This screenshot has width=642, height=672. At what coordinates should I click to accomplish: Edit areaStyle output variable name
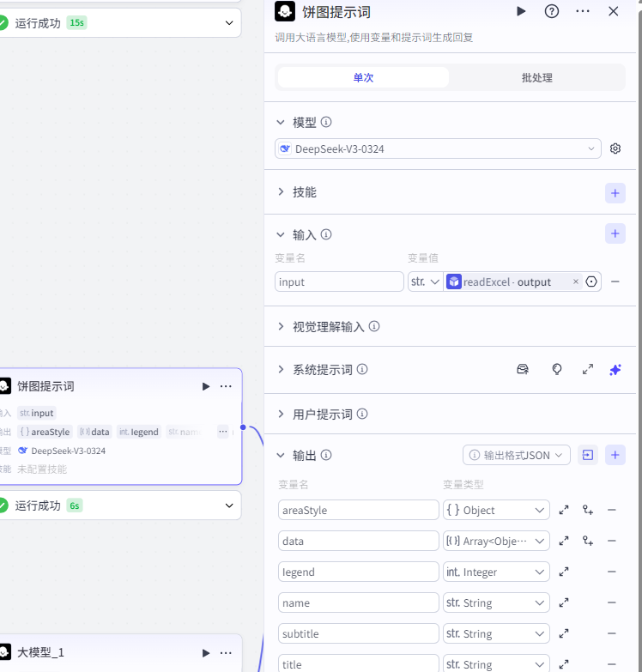[358, 510]
